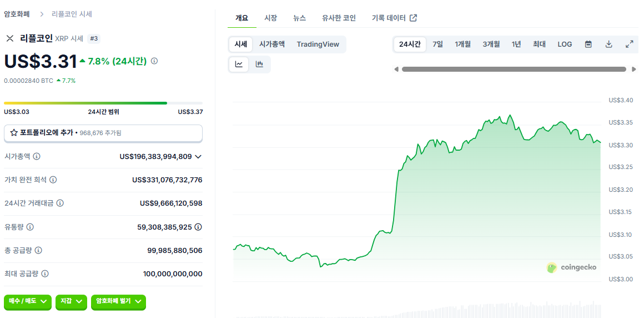Open info tooltip for 최대 공급량
The image size is (644, 318).
click(45, 274)
